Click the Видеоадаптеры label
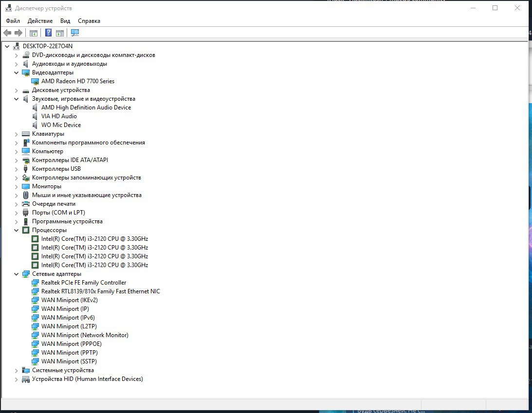The width and height of the screenshot is (532, 413). tap(53, 72)
